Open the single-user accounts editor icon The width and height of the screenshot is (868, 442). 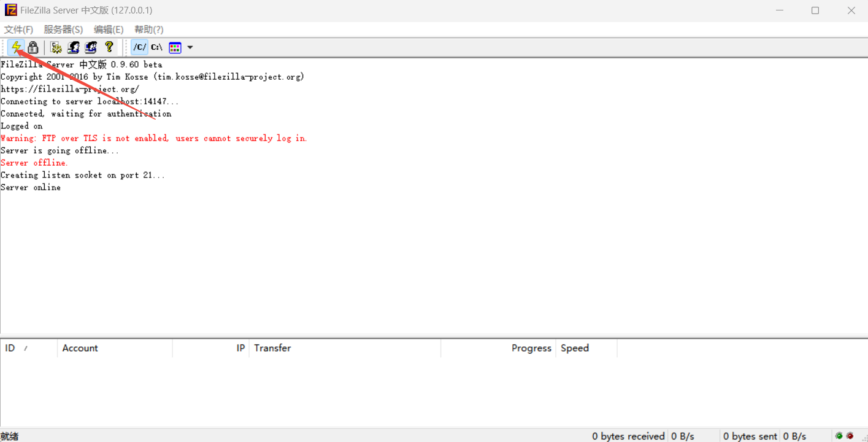point(74,47)
